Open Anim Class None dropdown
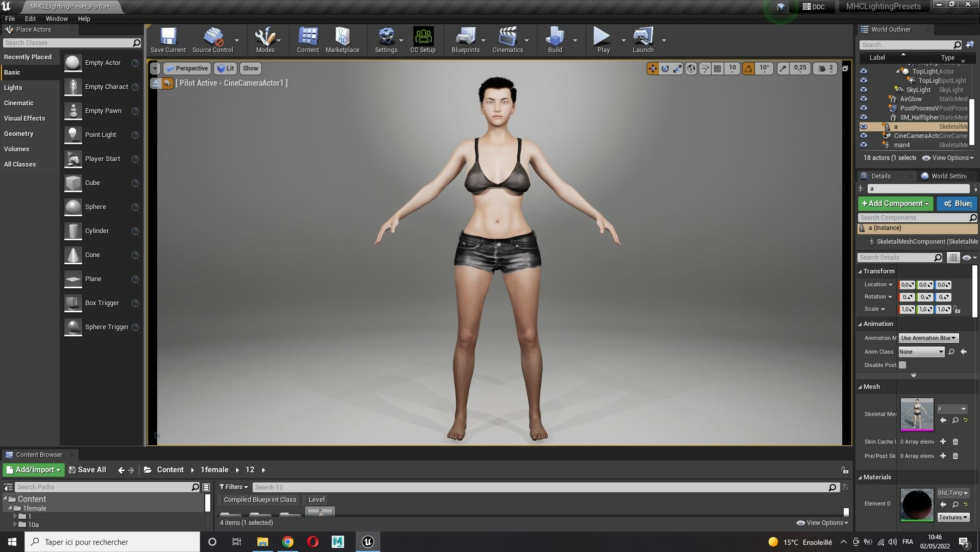980x552 pixels. coord(921,352)
